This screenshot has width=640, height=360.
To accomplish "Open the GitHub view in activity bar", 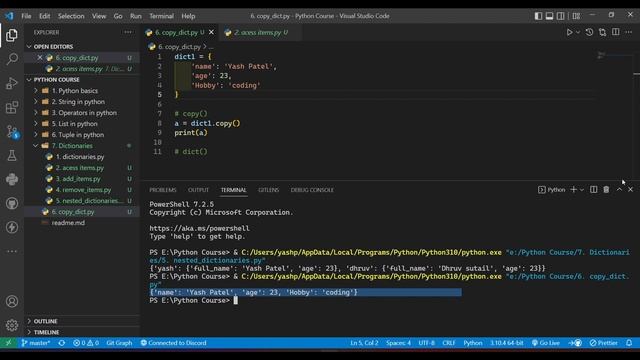I will click(12, 203).
